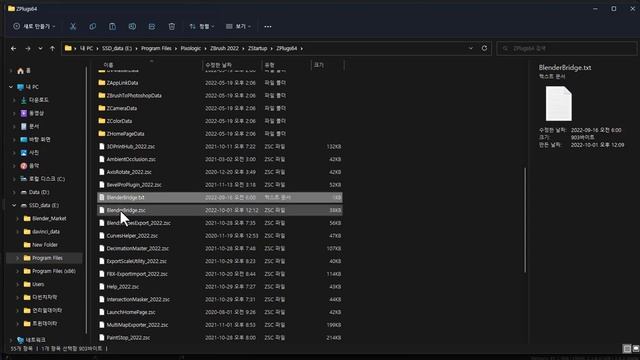
Task: Click the ZAppLinkData folder icon
Action: pyautogui.click(x=102, y=83)
